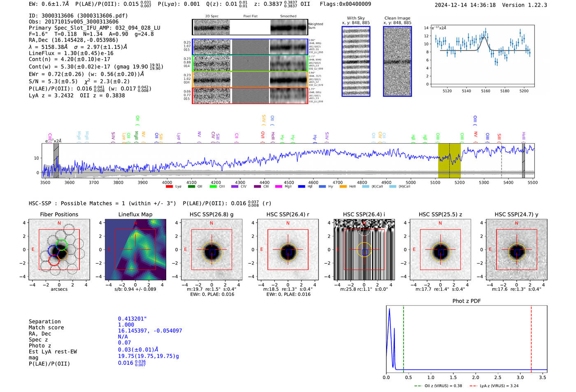Click the orange HeII legend swatch
Screen dimensions: 576x392
pyautogui.click(x=343, y=186)
